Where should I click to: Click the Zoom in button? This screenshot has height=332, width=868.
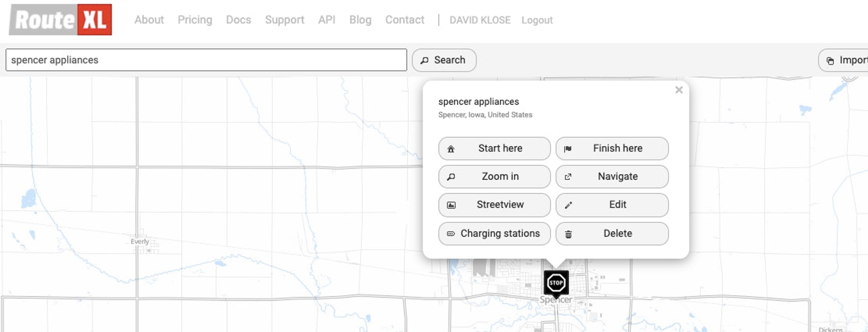pyautogui.click(x=494, y=177)
